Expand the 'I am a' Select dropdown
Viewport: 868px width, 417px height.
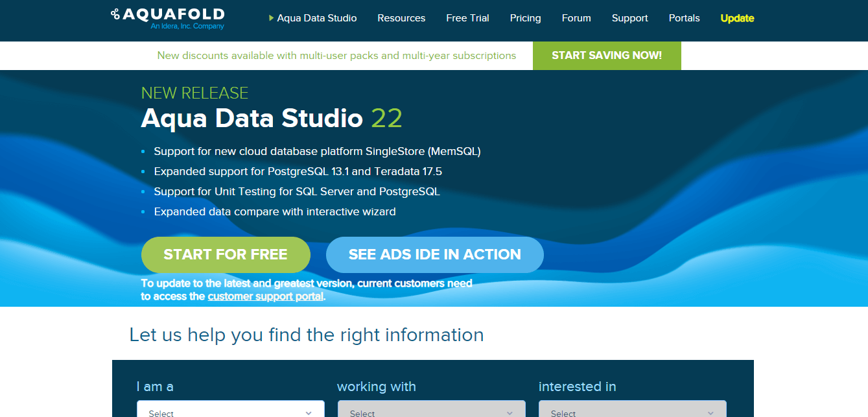(230, 410)
